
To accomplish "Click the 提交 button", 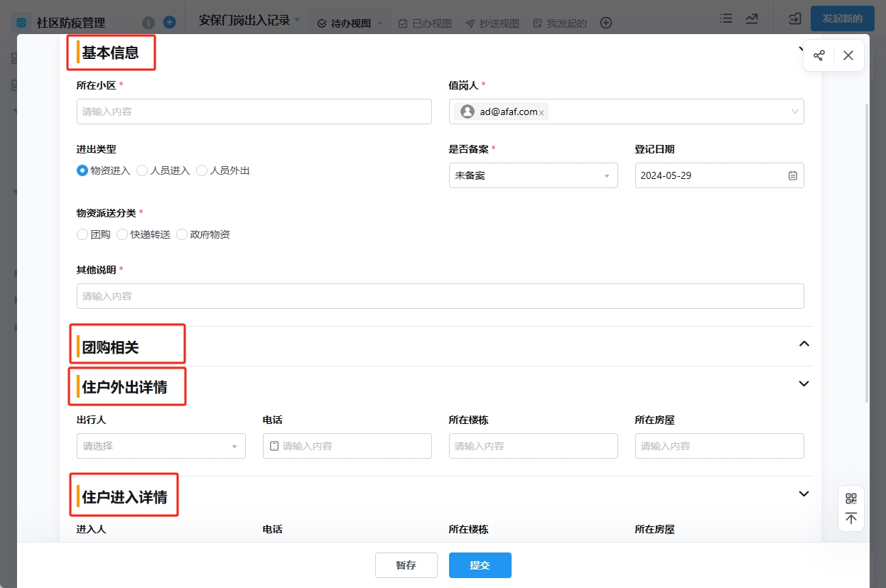I will 480,565.
